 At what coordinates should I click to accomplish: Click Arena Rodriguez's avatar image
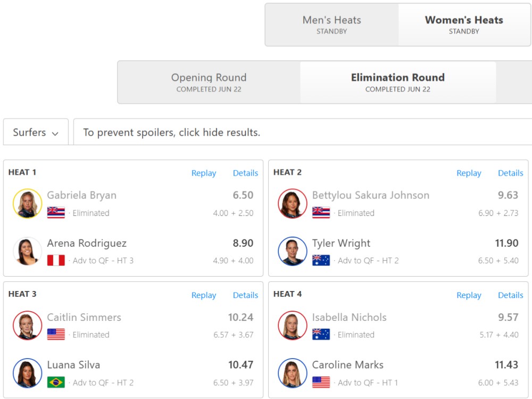point(28,251)
